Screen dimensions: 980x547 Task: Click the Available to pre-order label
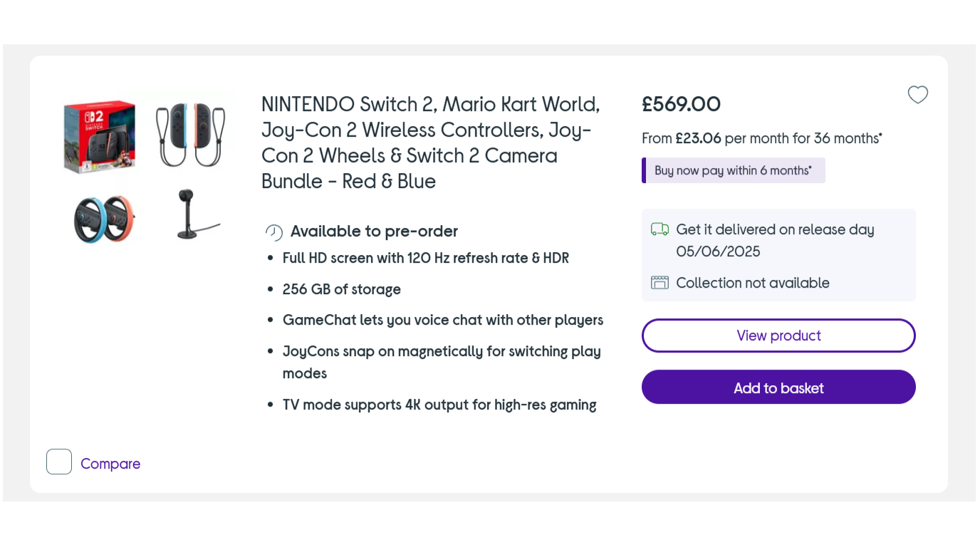(374, 231)
